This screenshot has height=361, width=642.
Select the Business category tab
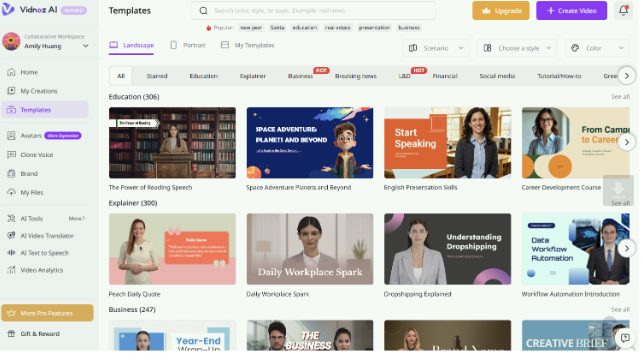302,76
